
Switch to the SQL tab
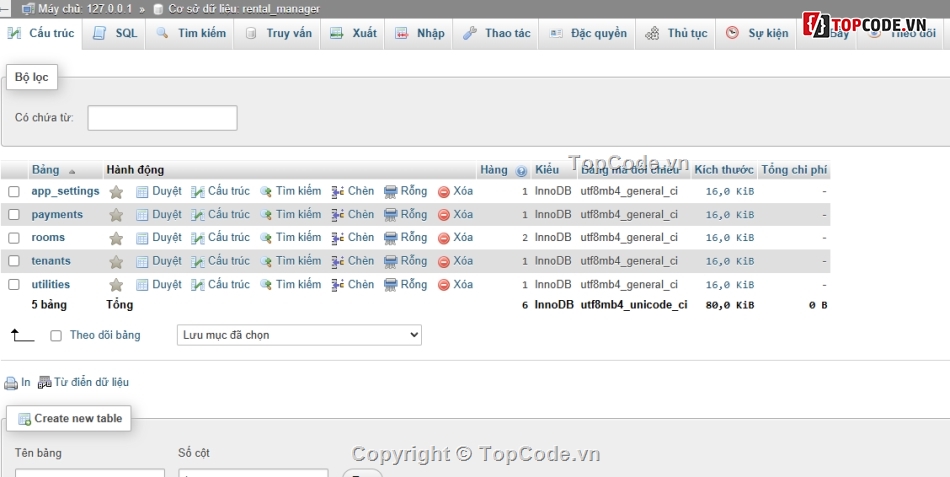pyautogui.click(x=115, y=33)
